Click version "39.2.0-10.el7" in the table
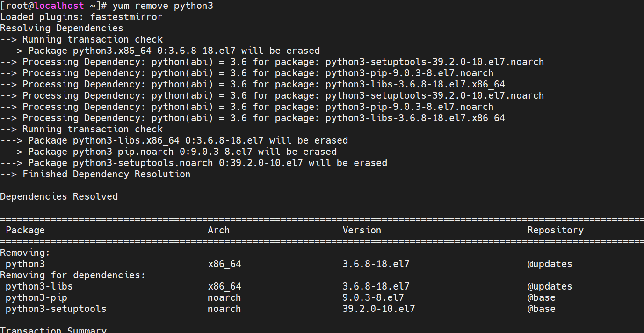The width and height of the screenshot is (644, 333). pos(378,309)
